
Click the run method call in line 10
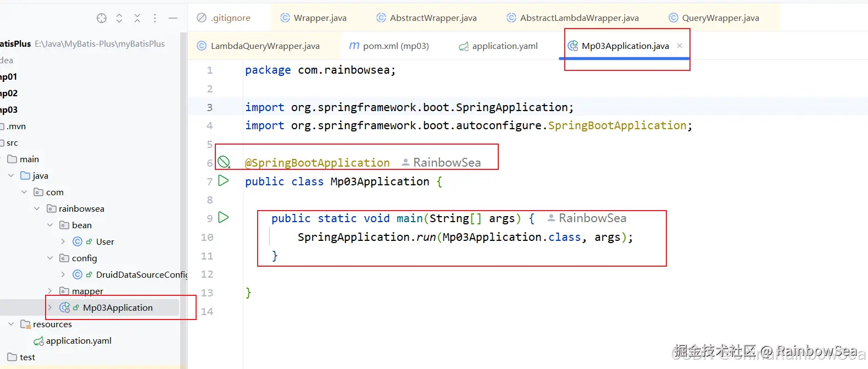(426, 237)
